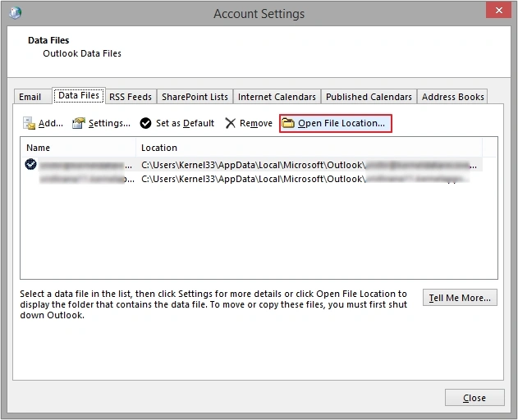Click the default data file checkmark icon
Viewport: 518px width, 420px height.
tap(30, 164)
